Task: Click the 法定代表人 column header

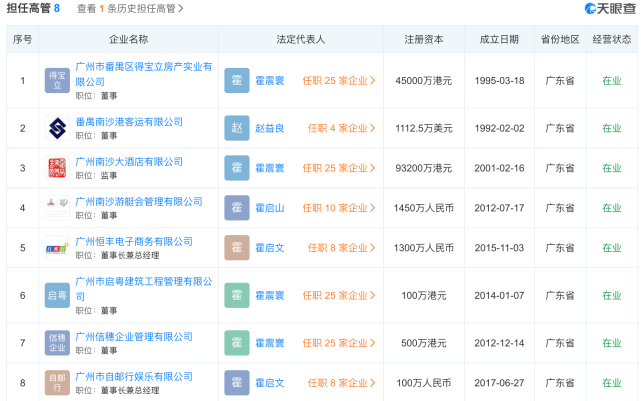Action: pos(301,39)
